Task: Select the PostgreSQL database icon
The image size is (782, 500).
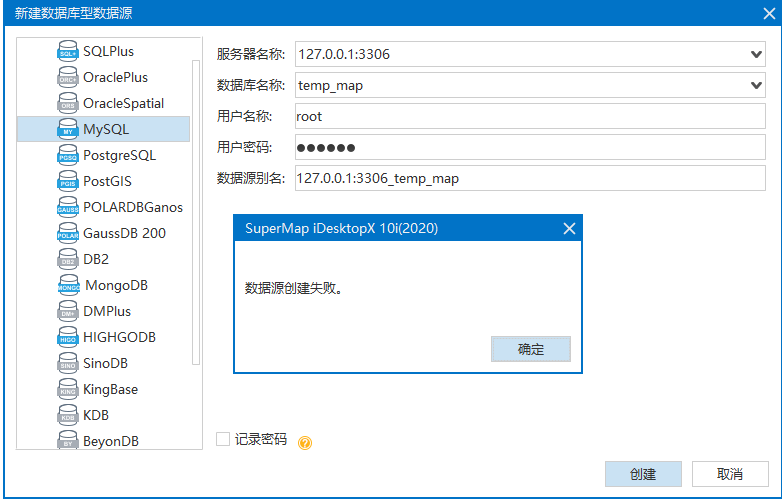Action: click(x=68, y=155)
